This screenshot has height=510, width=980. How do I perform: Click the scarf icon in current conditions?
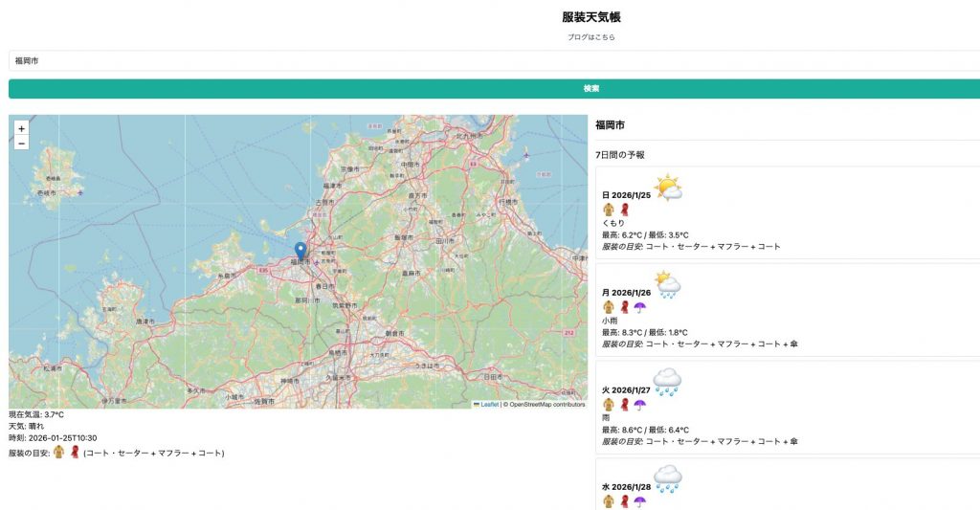point(75,452)
